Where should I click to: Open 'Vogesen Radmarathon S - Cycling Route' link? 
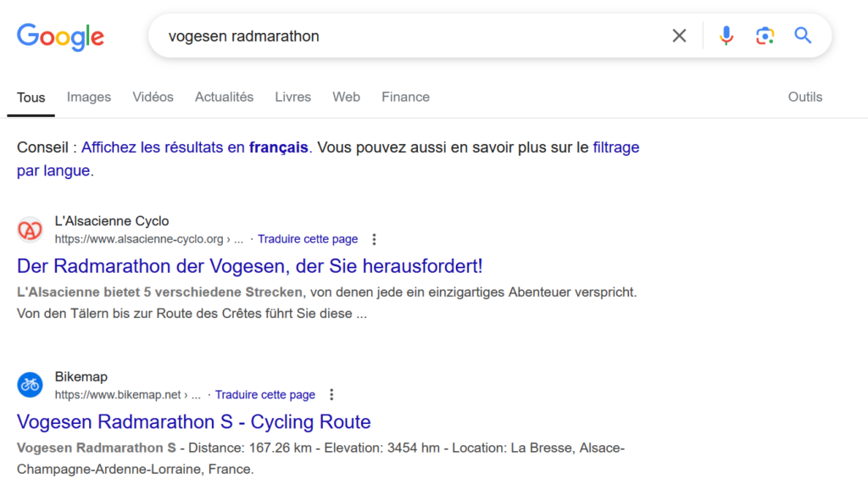194,422
